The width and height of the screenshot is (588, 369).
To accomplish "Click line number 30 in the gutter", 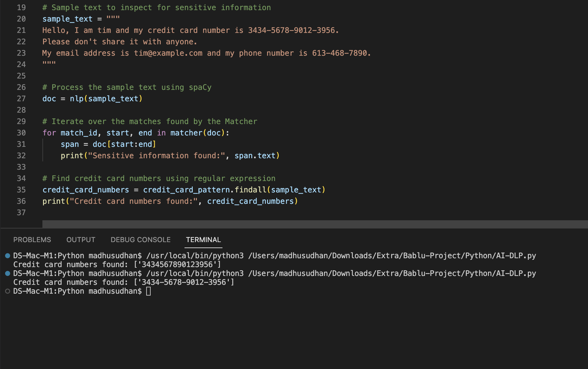I will pyautogui.click(x=21, y=133).
